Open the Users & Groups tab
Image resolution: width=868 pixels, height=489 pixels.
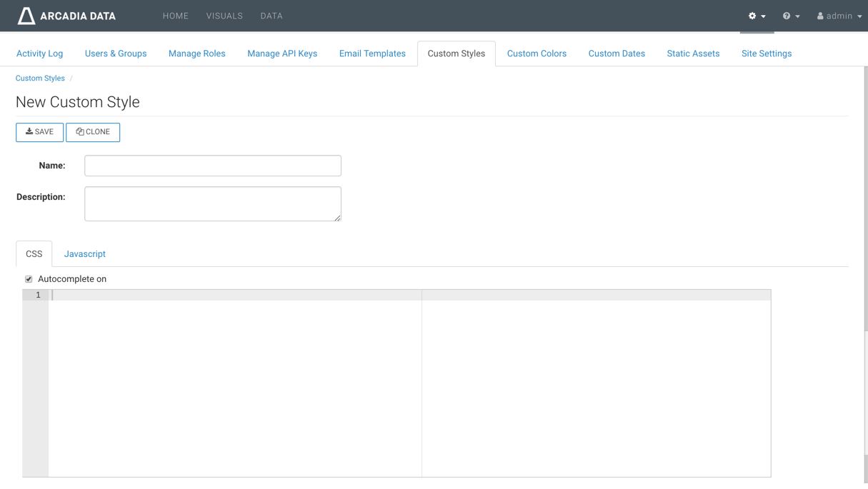[x=116, y=54]
